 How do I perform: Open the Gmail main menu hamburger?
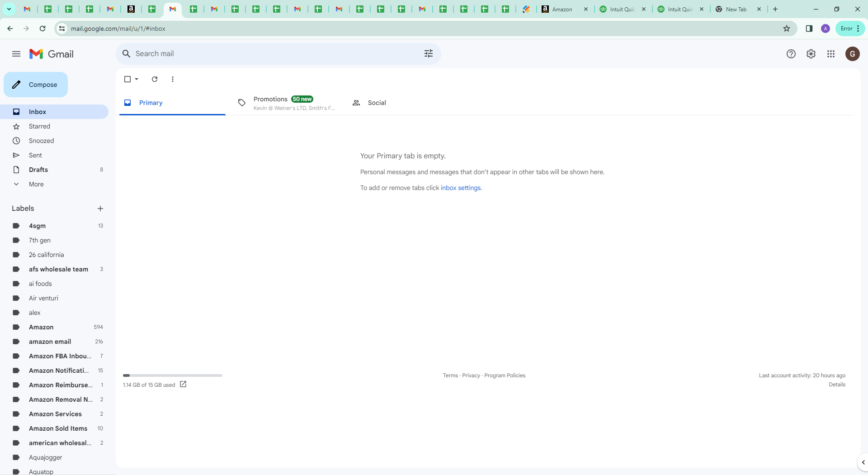tap(16, 54)
